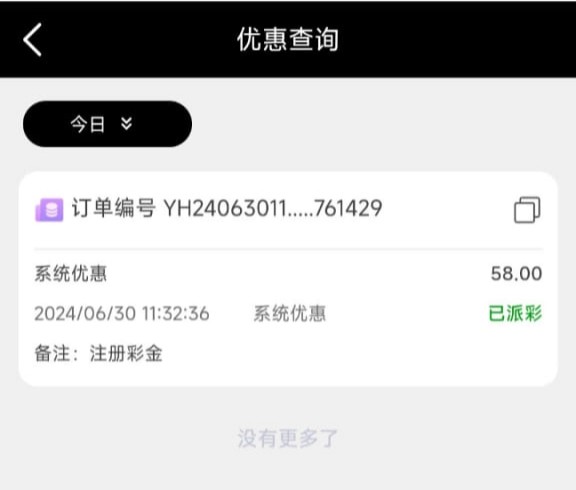Tap the 58.00 amount
Image resolution: width=576 pixels, height=490 pixels.
pos(516,274)
